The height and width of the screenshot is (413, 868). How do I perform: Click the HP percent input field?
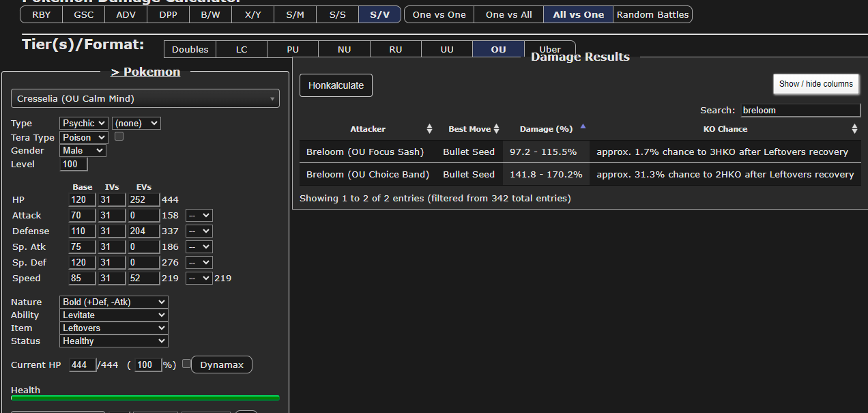(148, 365)
